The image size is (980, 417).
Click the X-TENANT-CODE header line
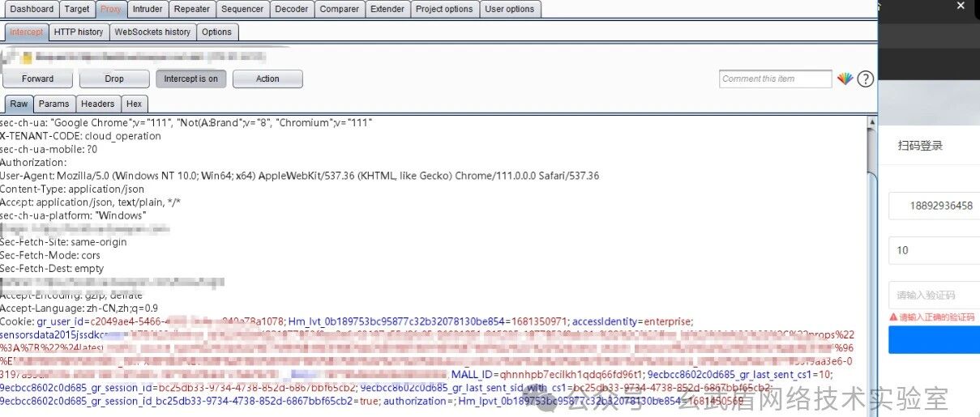[x=81, y=136]
